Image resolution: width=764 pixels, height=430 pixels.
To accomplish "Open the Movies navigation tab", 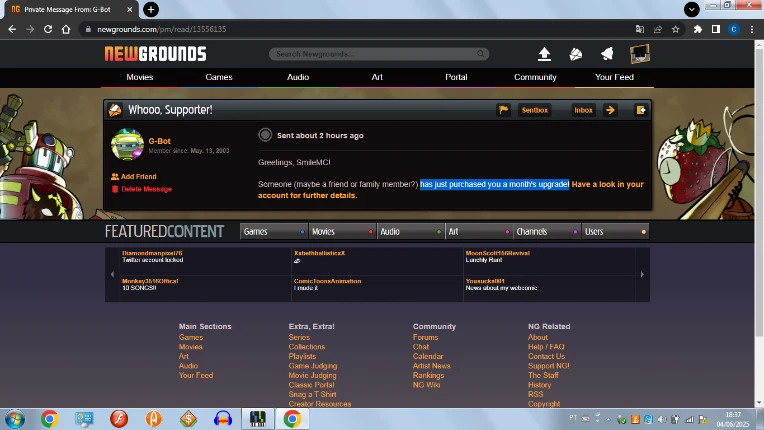I will (x=140, y=77).
